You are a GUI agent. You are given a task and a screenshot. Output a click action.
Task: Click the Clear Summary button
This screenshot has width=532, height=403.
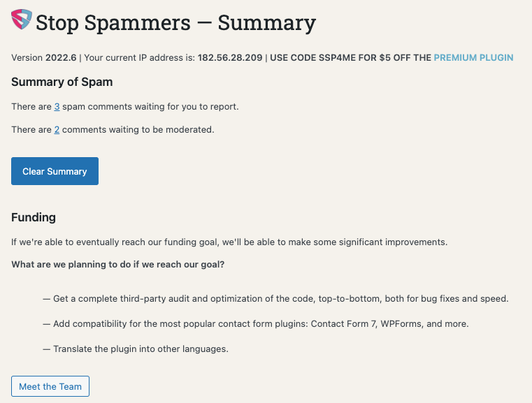coord(55,171)
